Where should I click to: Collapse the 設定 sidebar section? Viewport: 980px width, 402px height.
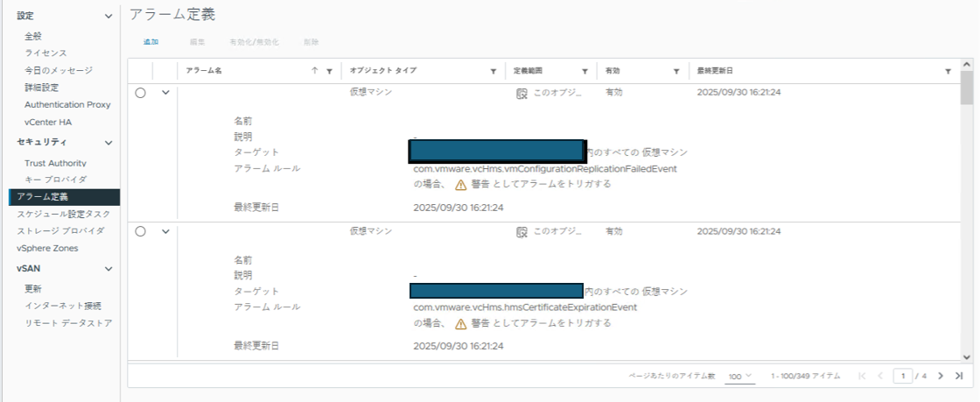108,17
